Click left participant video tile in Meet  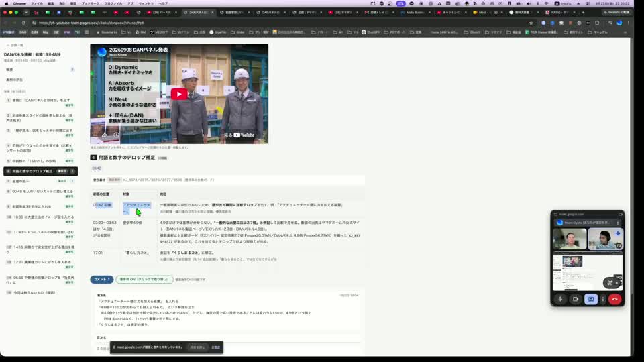click(x=570, y=239)
